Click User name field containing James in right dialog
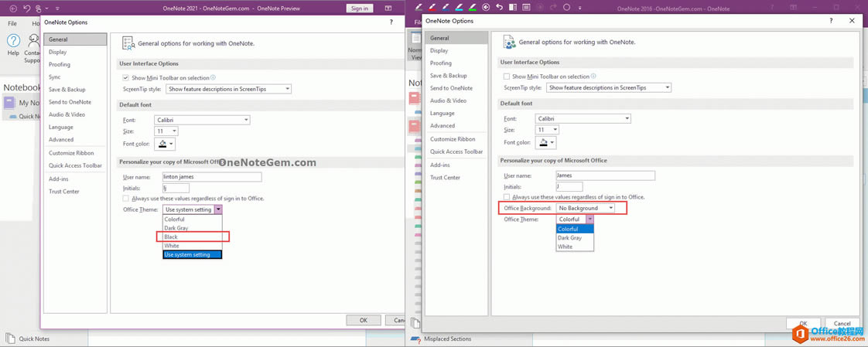The width and height of the screenshot is (868, 347). pos(606,175)
